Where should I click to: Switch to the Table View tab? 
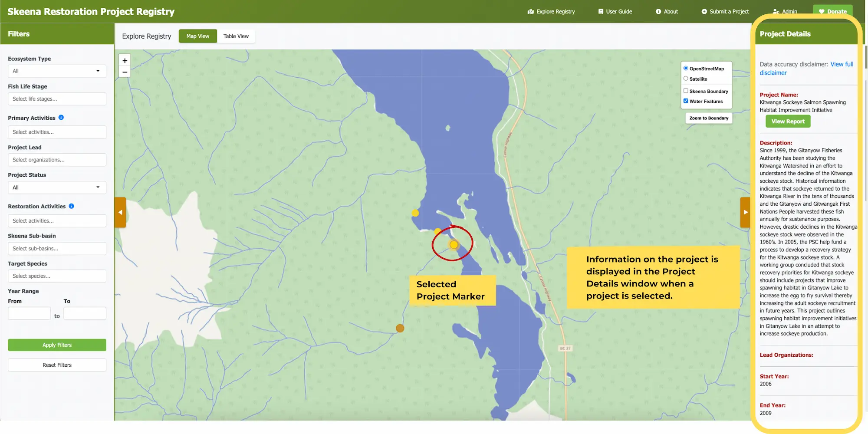point(236,36)
